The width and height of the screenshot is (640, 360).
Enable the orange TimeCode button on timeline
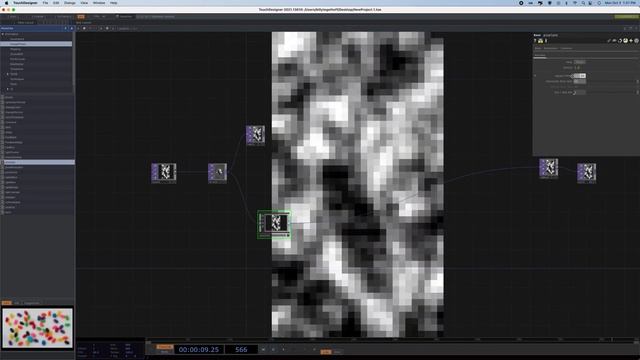164,347
